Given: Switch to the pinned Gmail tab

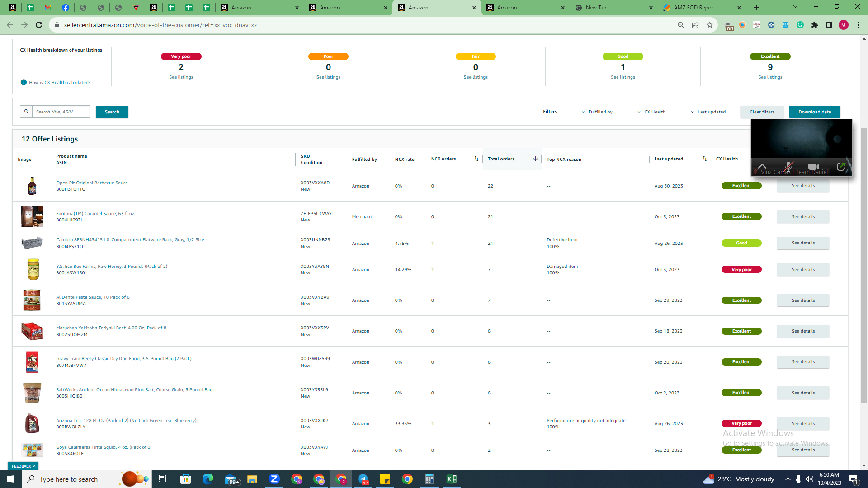Looking at the screenshot, I should pos(48,8).
